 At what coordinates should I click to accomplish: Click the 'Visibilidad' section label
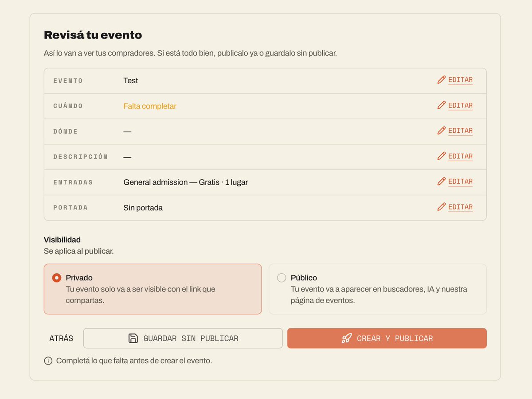[62, 240]
